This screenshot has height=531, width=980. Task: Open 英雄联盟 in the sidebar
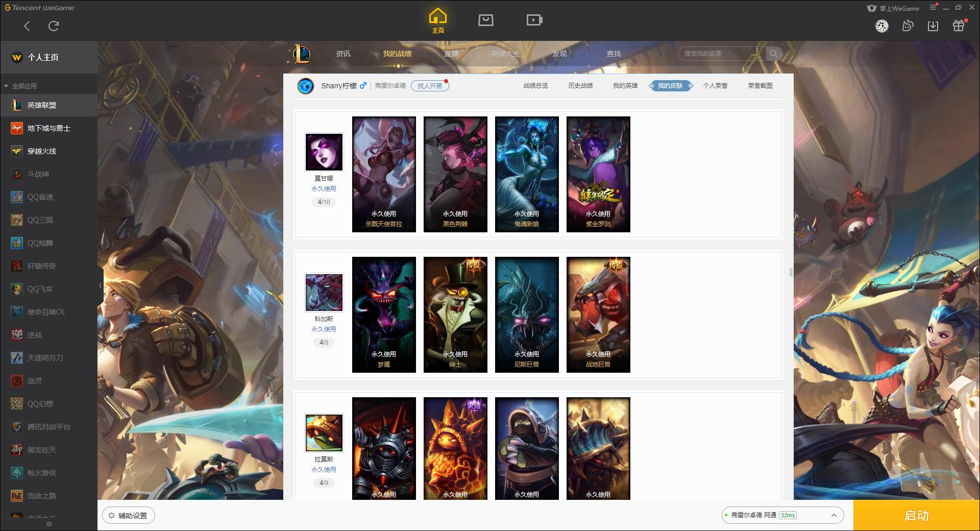48,105
